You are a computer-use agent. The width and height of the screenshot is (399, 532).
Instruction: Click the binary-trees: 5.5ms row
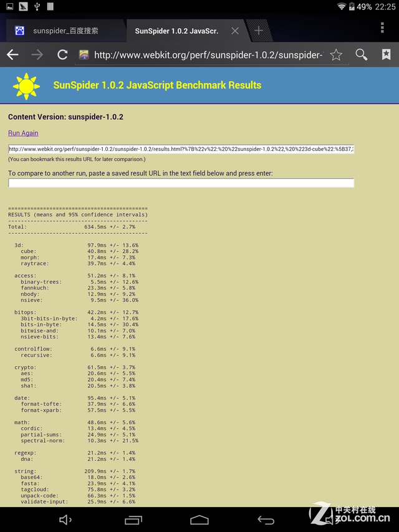[79, 282]
